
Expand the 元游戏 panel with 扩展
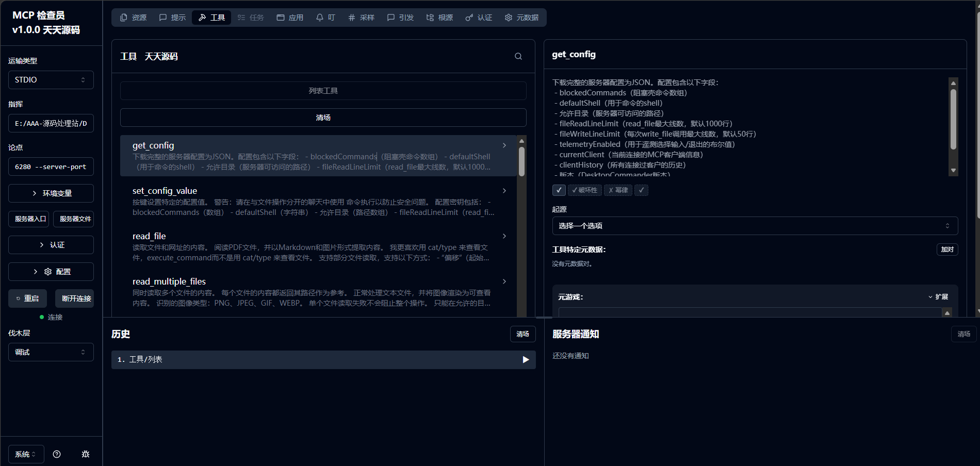click(x=938, y=297)
